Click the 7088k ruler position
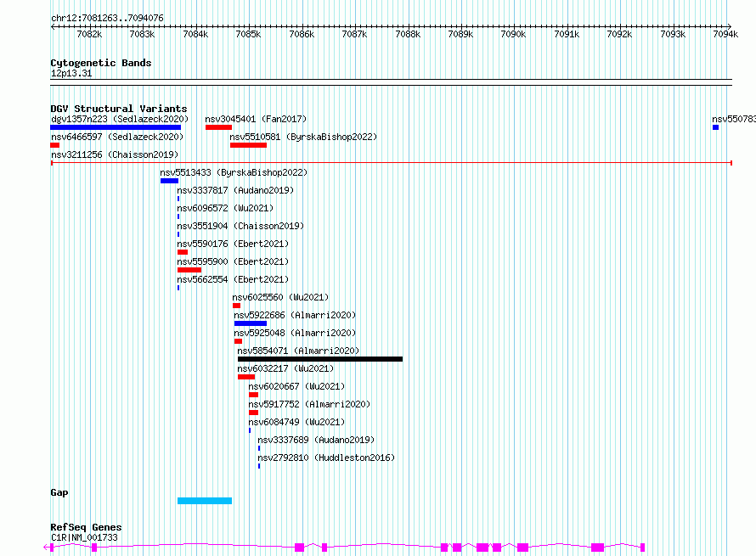756x556 pixels. (x=408, y=34)
